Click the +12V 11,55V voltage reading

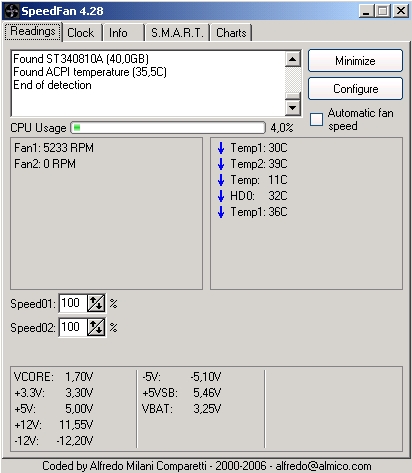tap(53, 425)
